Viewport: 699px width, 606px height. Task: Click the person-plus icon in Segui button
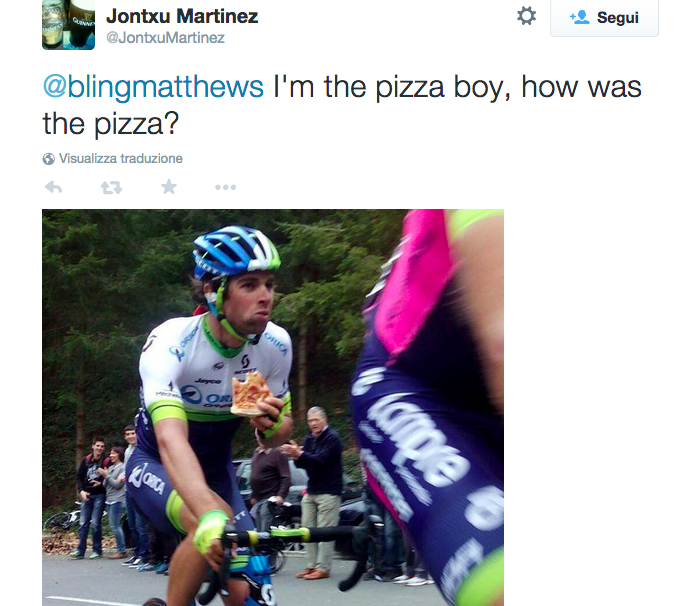coord(579,18)
